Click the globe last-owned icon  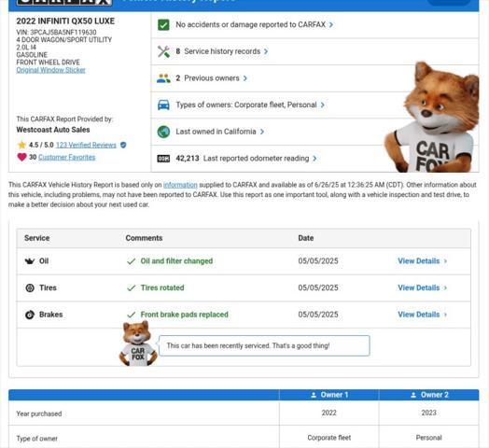click(163, 132)
